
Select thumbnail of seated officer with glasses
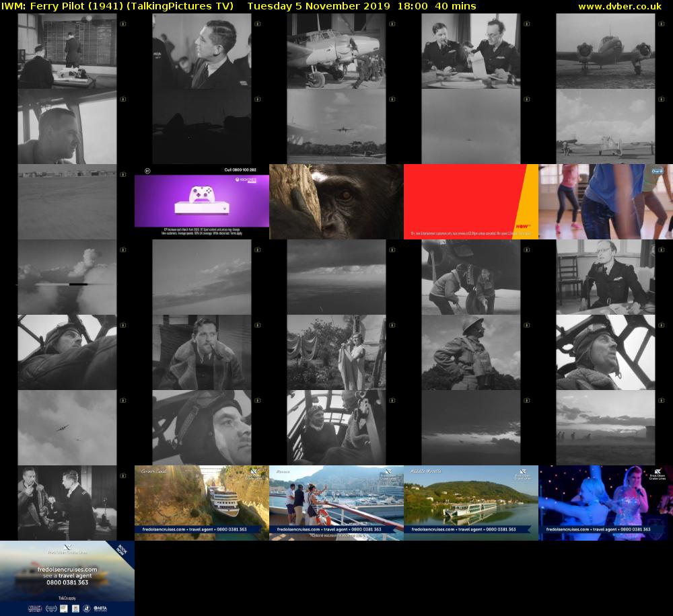click(606, 277)
